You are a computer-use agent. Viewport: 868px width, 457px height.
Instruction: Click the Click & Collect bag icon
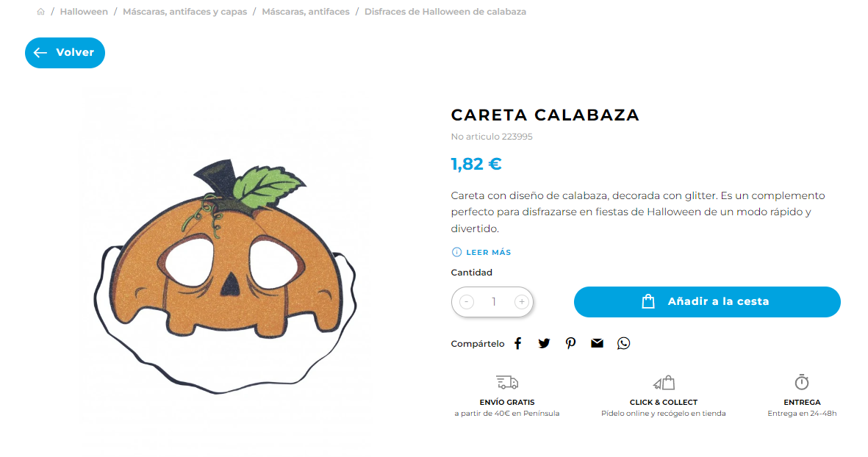pos(663,382)
